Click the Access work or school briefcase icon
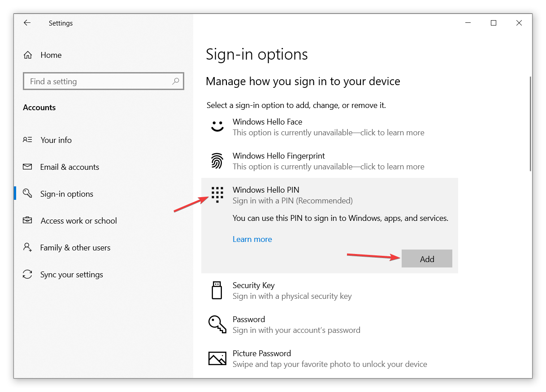Image resolution: width=546 pixels, height=392 pixels. pyautogui.click(x=27, y=220)
